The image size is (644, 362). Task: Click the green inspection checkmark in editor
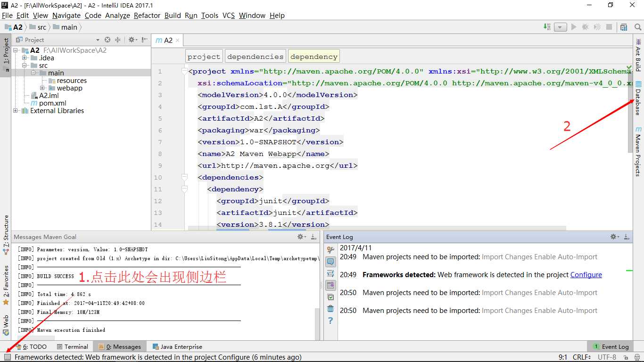click(x=629, y=68)
